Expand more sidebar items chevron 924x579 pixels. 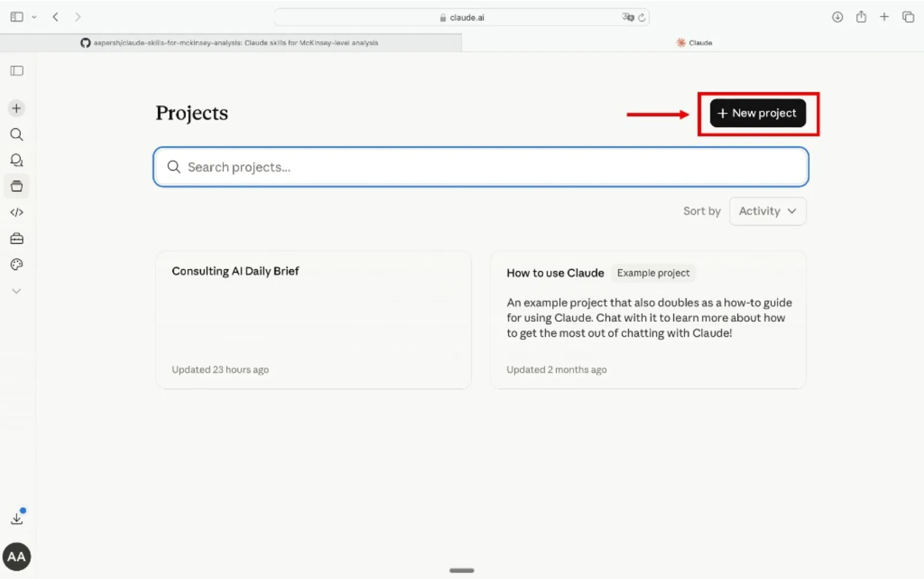17,291
